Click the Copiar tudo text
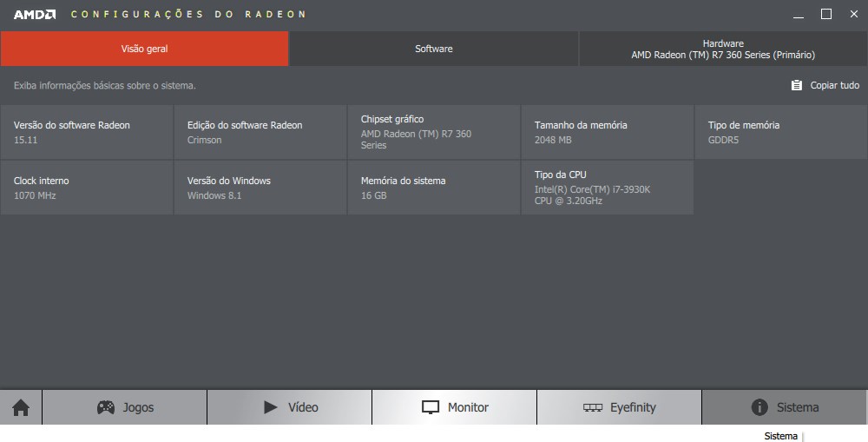The height and width of the screenshot is (442, 868). tap(835, 85)
